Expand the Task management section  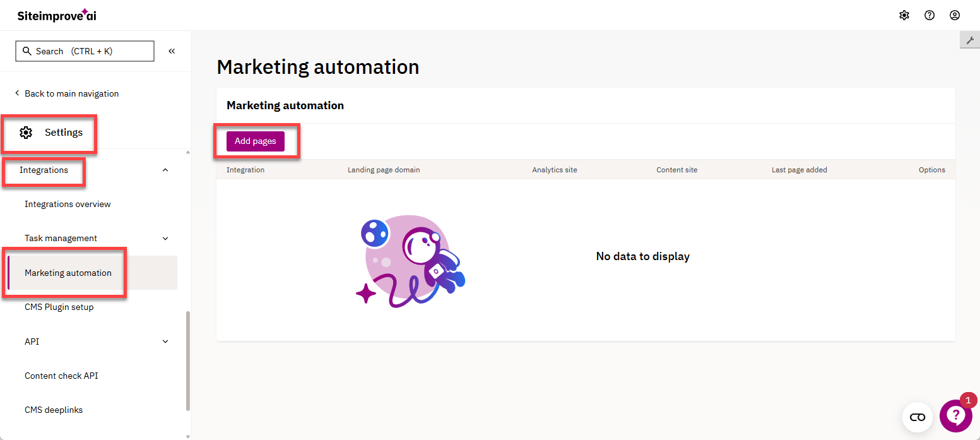coord(165,238)
